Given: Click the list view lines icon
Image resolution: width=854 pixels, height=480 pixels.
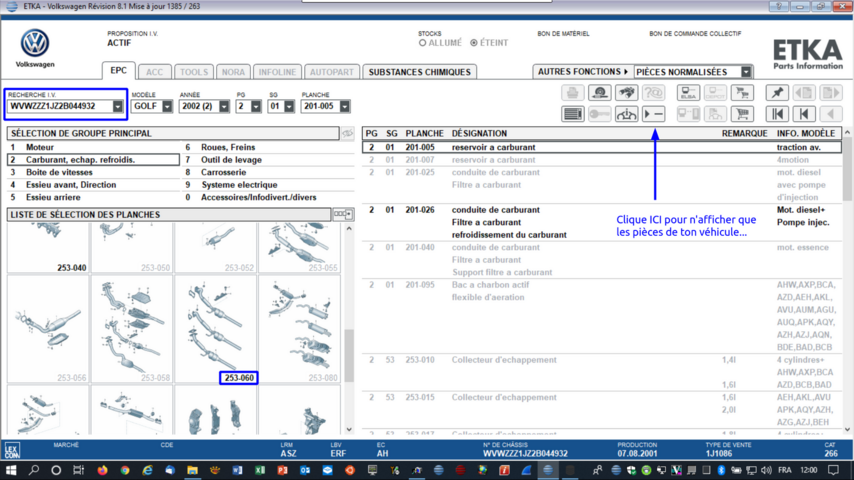Looking at the screenshot, I should pyautogui.click(x=572, y=114).
